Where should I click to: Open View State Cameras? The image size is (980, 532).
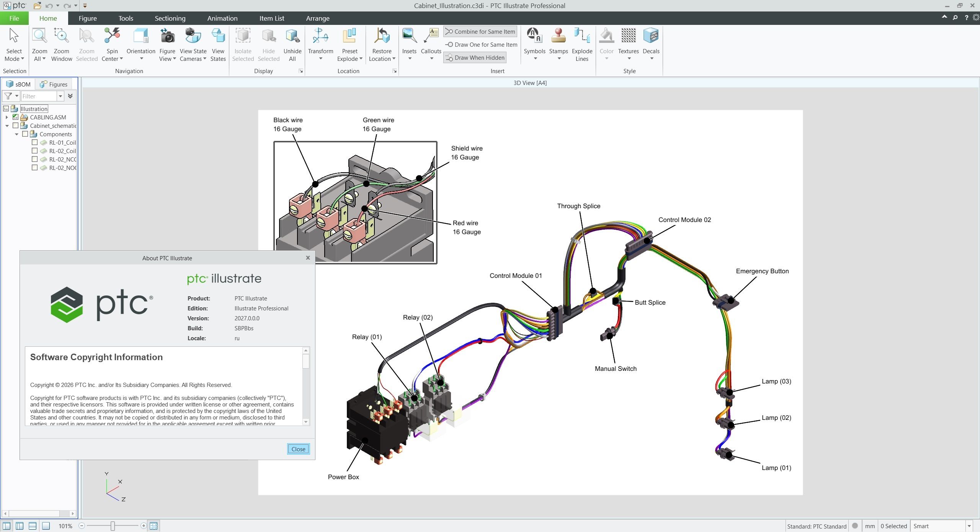pos(193,45)
